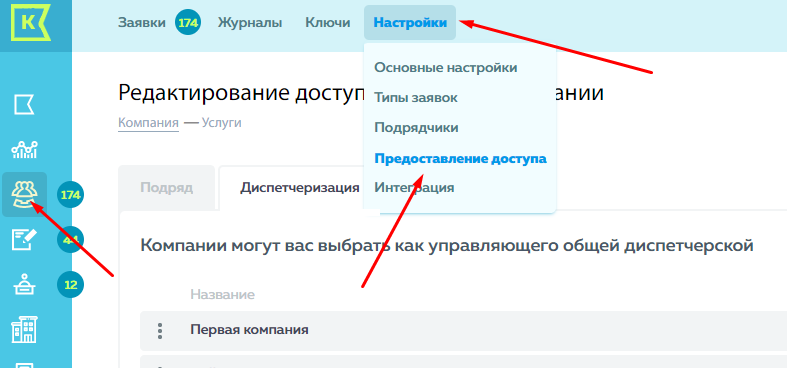Viewport: 787px width, 368px height.
Task: Open the analytics chart sidebar icon
Action: pos(24,149)
